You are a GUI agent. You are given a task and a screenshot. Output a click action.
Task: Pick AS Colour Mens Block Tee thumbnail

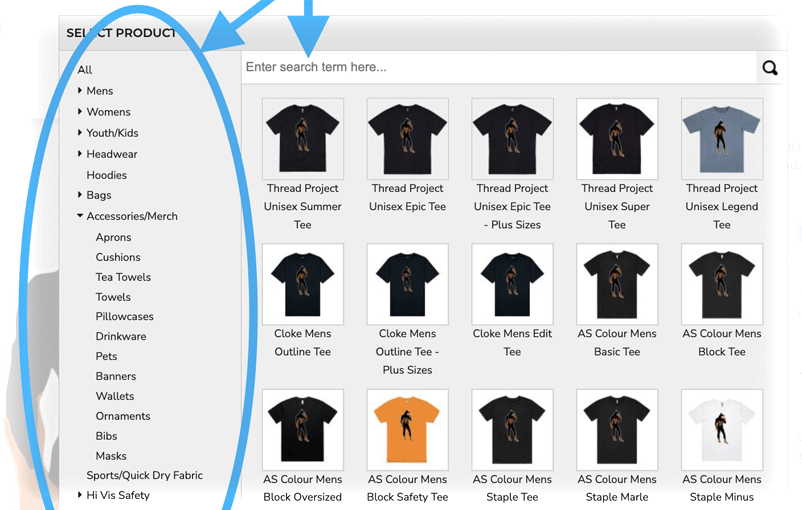[x=722, y=284]
